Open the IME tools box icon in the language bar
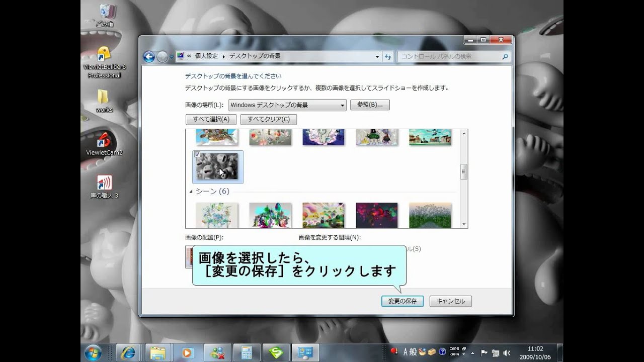 pyautogui.click(x=432, y=352)
